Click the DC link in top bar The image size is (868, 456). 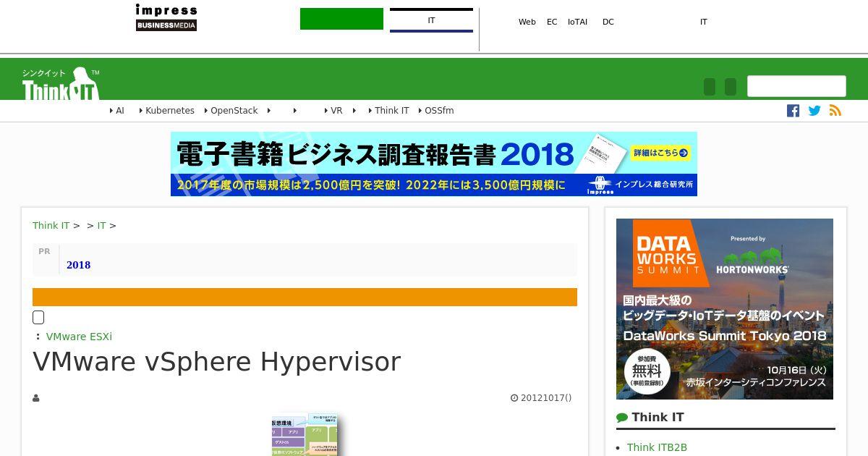click(x=608, y=22)
